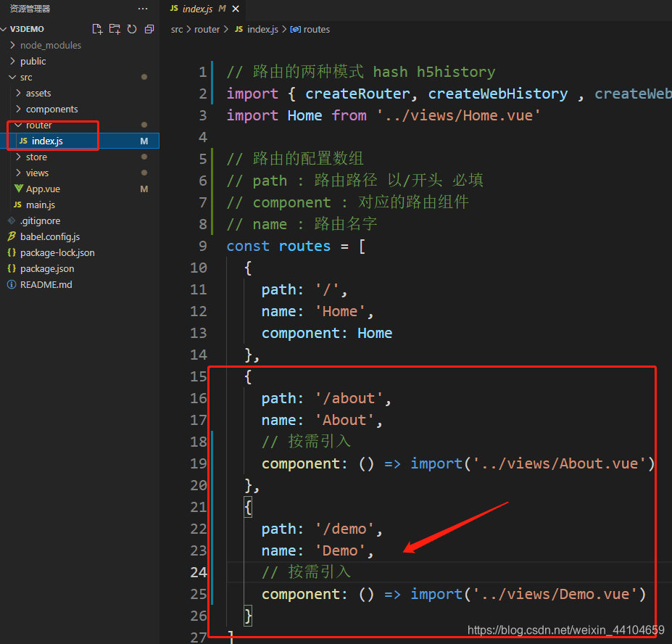Click the 'Home' name string on line 12
The image size is (672, 644).
[340, 312]
